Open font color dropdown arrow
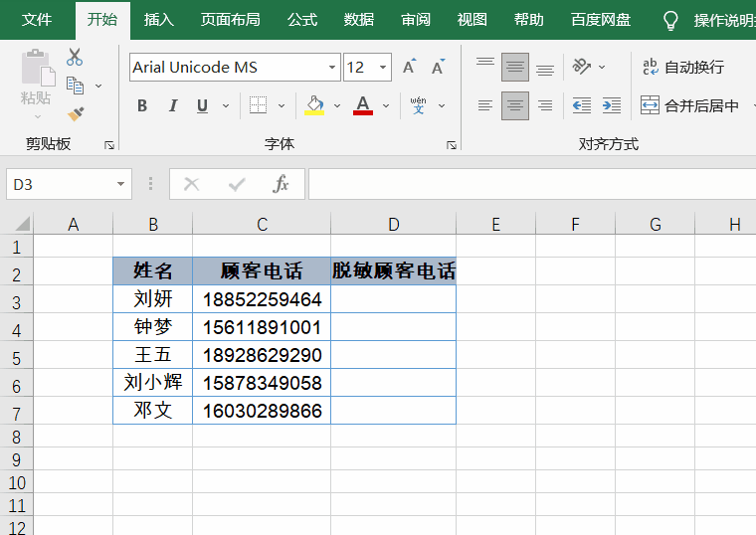 click(386, 105)
